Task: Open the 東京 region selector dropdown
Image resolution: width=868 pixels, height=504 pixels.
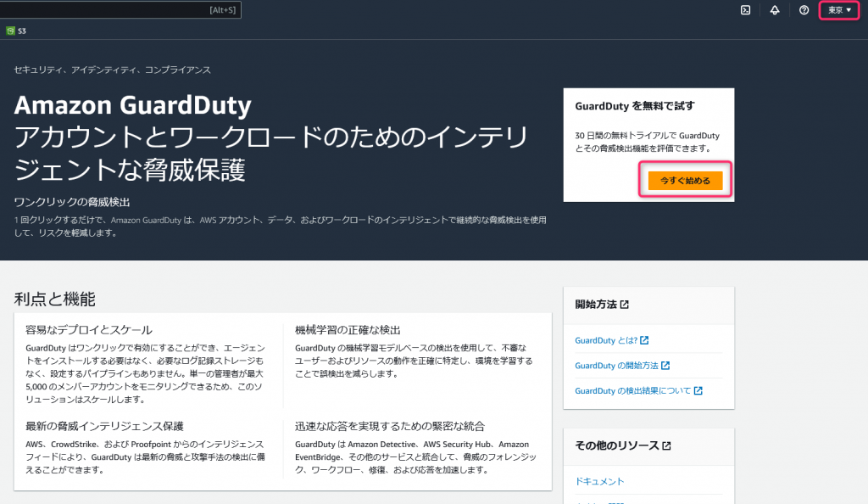Action: tap(835, 10)
